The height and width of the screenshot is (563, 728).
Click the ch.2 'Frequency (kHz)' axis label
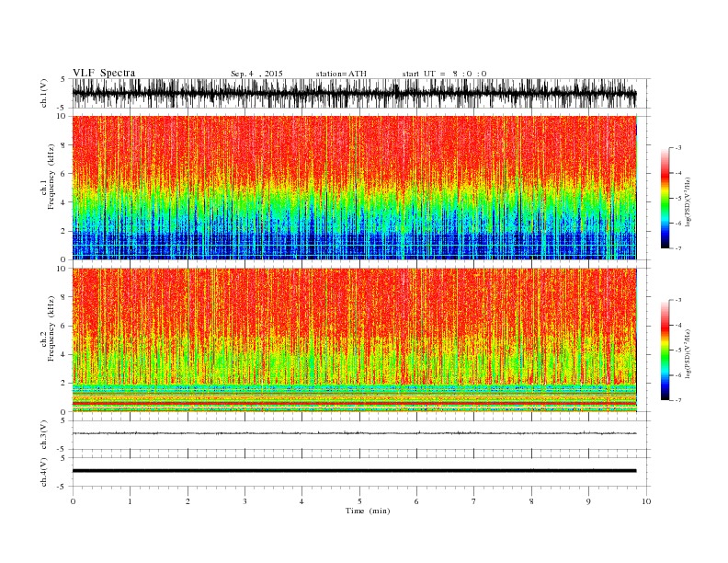(51, 328)
